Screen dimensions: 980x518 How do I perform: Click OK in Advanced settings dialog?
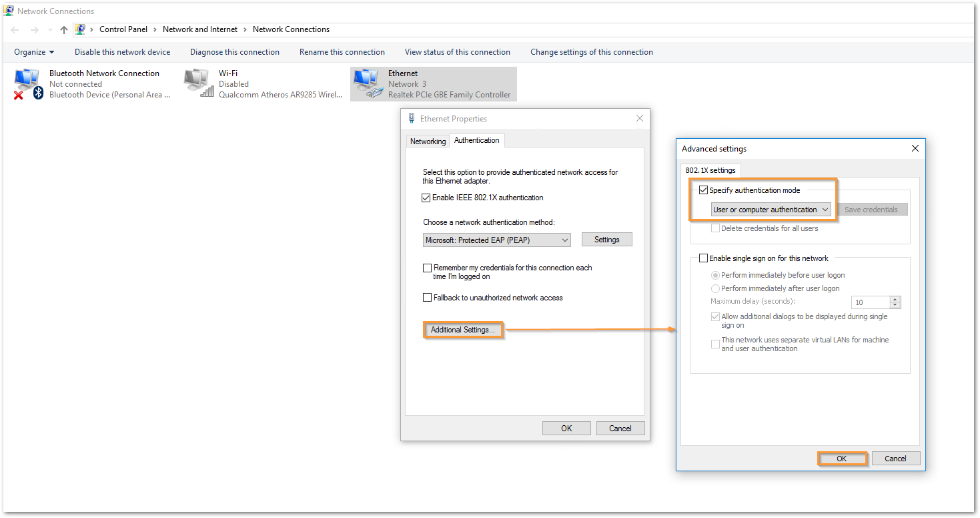point(842,459)
